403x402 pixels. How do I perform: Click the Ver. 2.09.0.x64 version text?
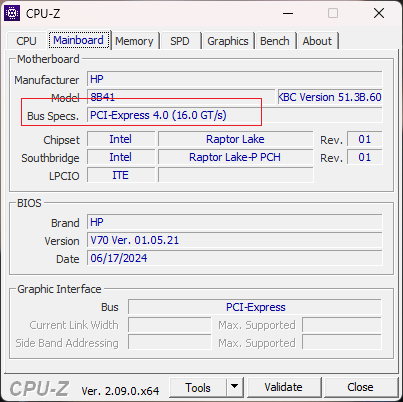pos(120,391)
